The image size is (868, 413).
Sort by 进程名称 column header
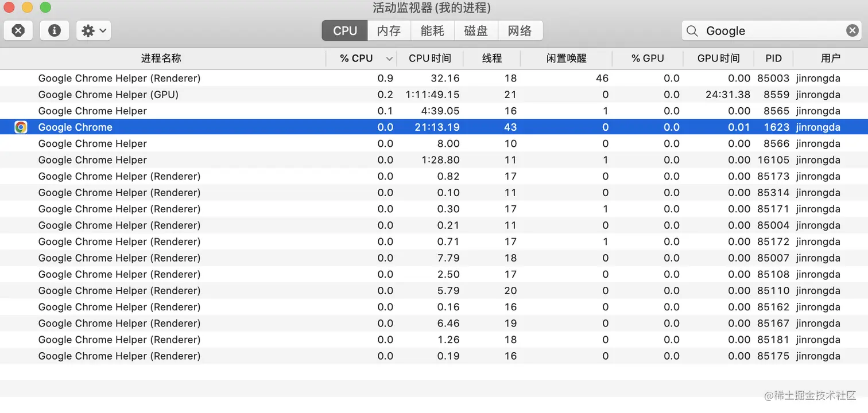[x=161, y=59]
